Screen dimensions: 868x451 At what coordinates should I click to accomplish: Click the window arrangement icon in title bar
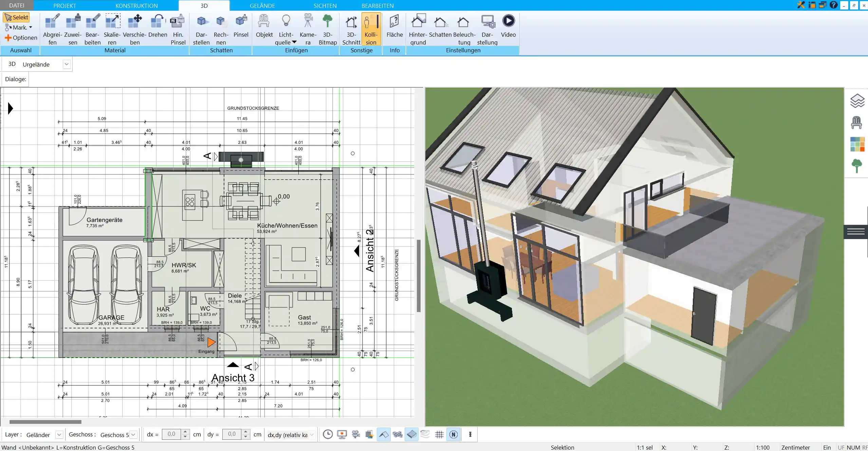823,5
